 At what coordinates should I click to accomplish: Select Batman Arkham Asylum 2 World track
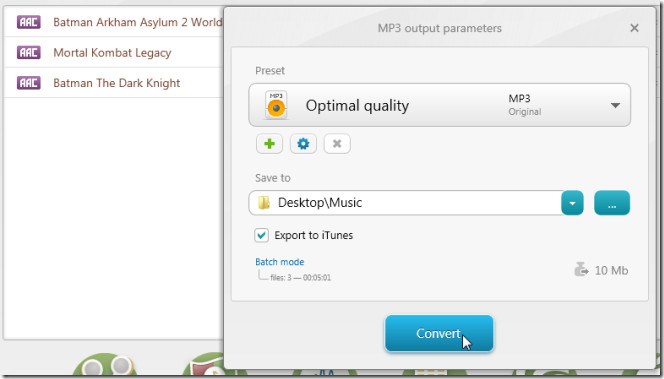pos(113,22)
